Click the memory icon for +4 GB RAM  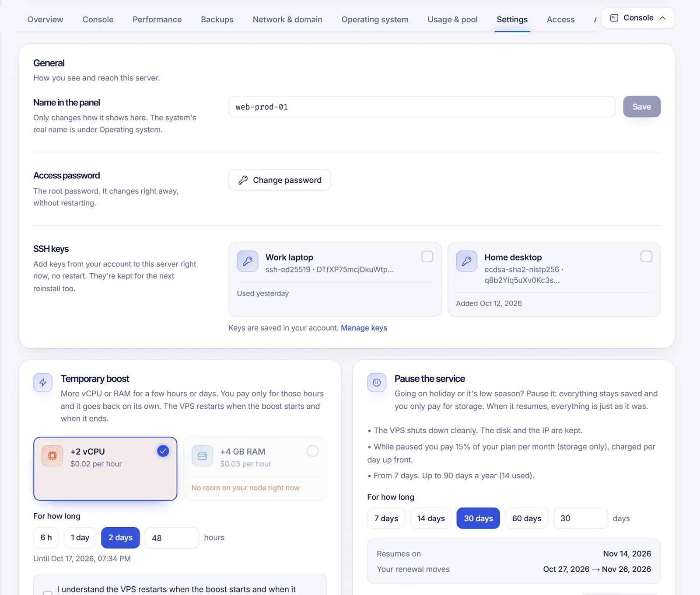[x=202, y=456]
